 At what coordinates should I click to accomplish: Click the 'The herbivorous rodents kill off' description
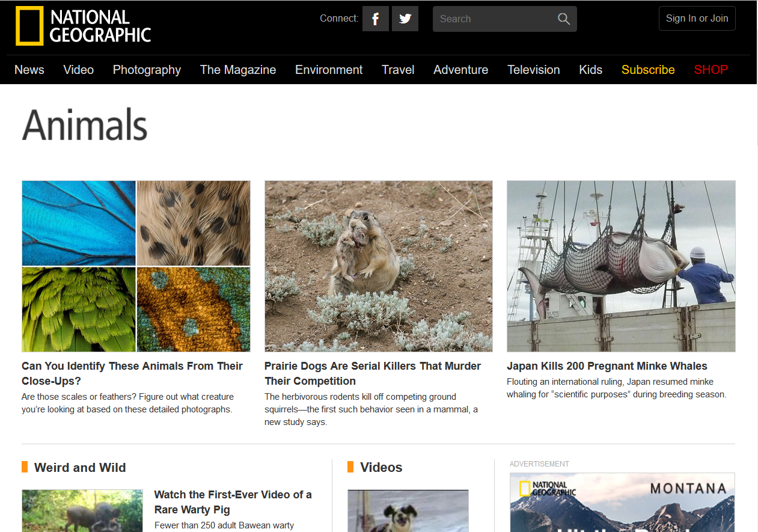(371, 409)
